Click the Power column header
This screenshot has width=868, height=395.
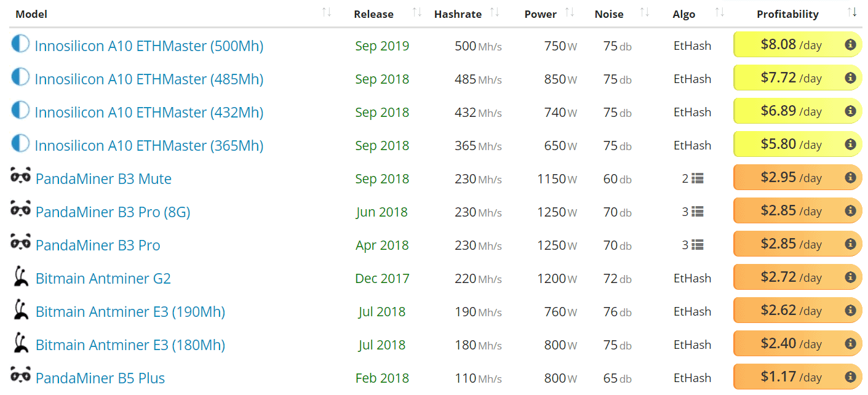540,14
